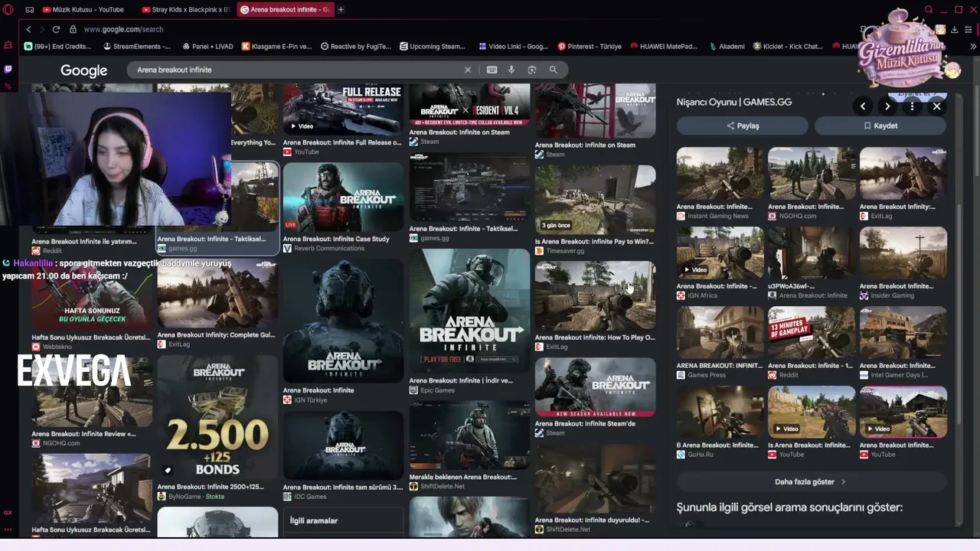
Task: Focus the Google search input field
Action: coord(299,70)
